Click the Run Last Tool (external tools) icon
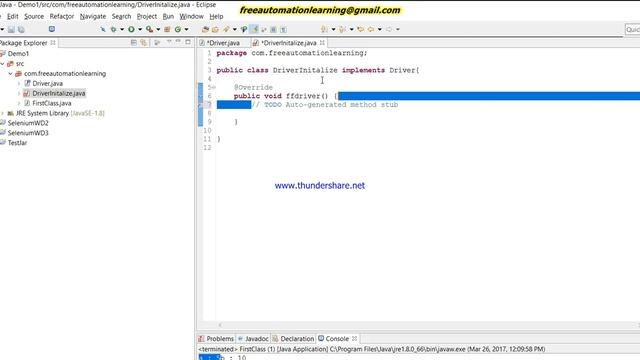Screen dimensions: 640x360 pyautogui.click(x=149, y=29)
